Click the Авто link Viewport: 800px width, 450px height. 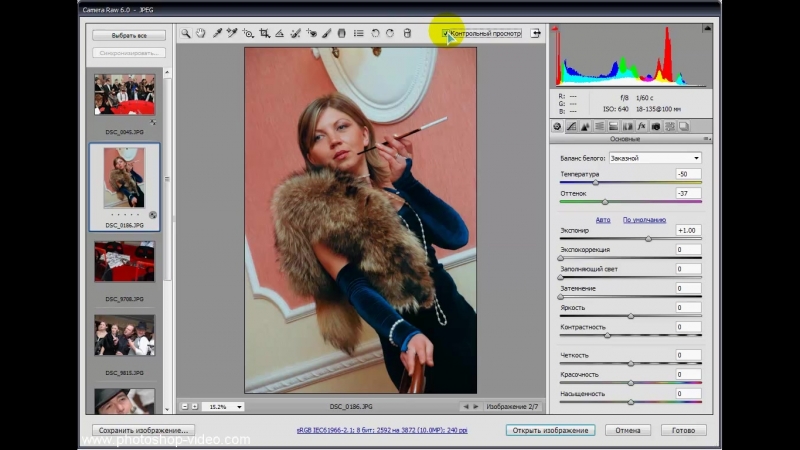click(603, 219)
